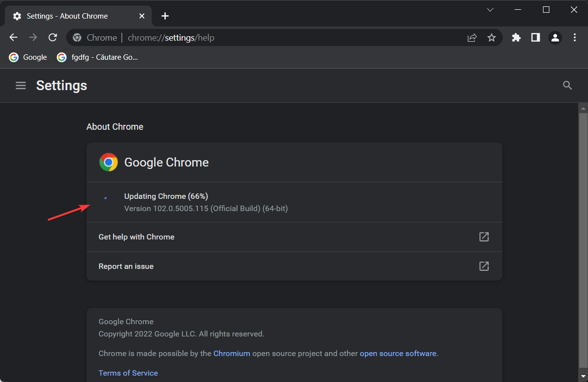This screenshot has width=588, height=382.
Task: Click external link icon for Report an issue
Action: [484, 266]
